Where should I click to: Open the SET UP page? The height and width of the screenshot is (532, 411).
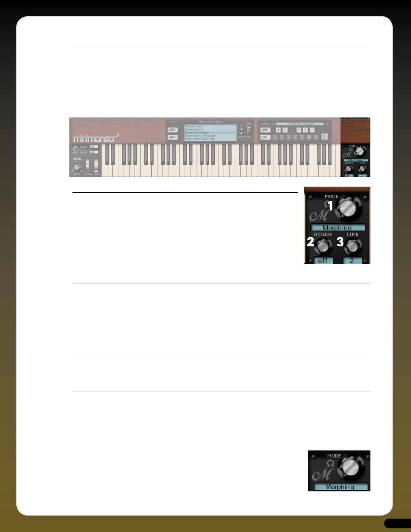tap(324, 136)
